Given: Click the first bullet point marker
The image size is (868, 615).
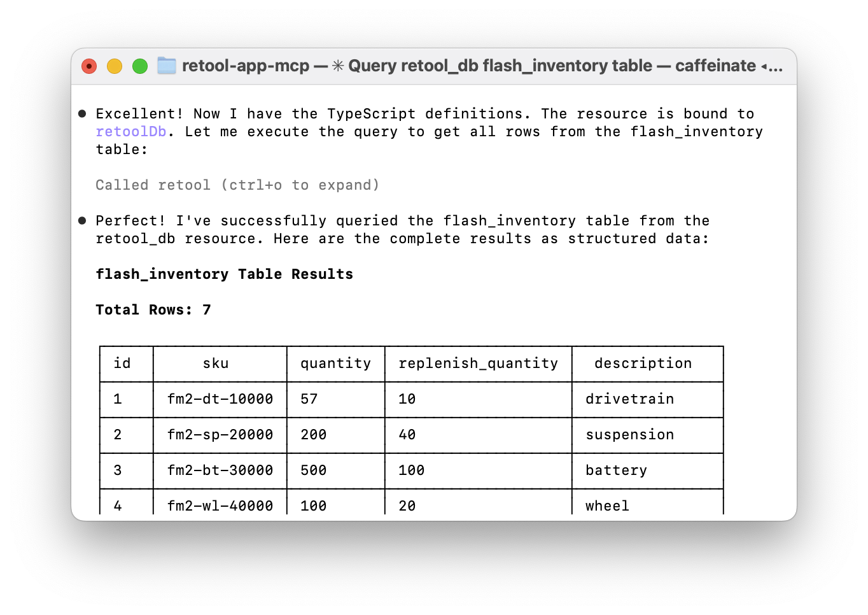Looking at the screenshot, I should (x=82, y=114).
